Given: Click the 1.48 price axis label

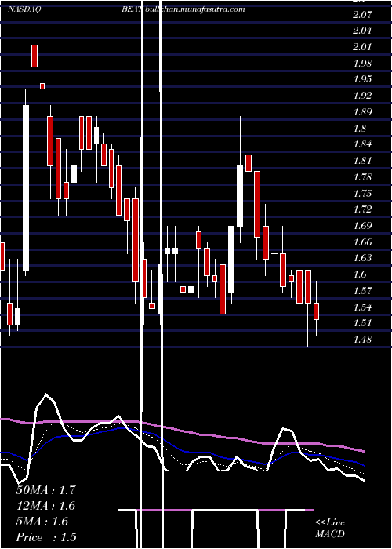Looking at the screenshot, I should [362, 340].
